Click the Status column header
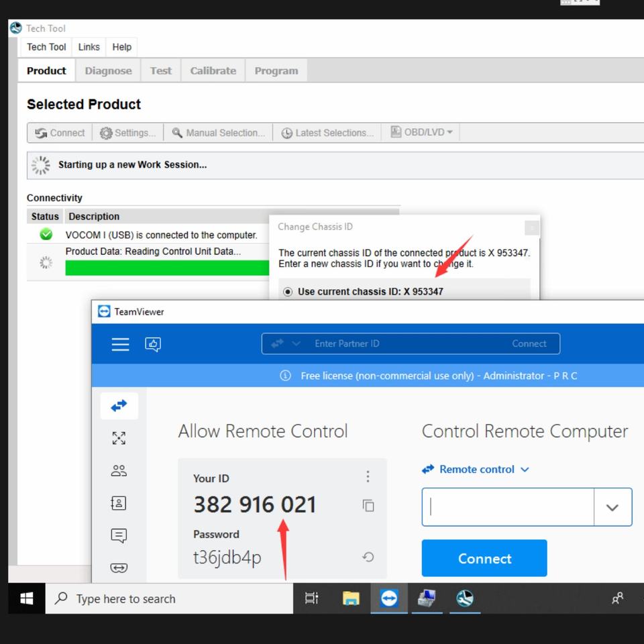This screenshot has height=644, width=644. [x=45, y=217]
